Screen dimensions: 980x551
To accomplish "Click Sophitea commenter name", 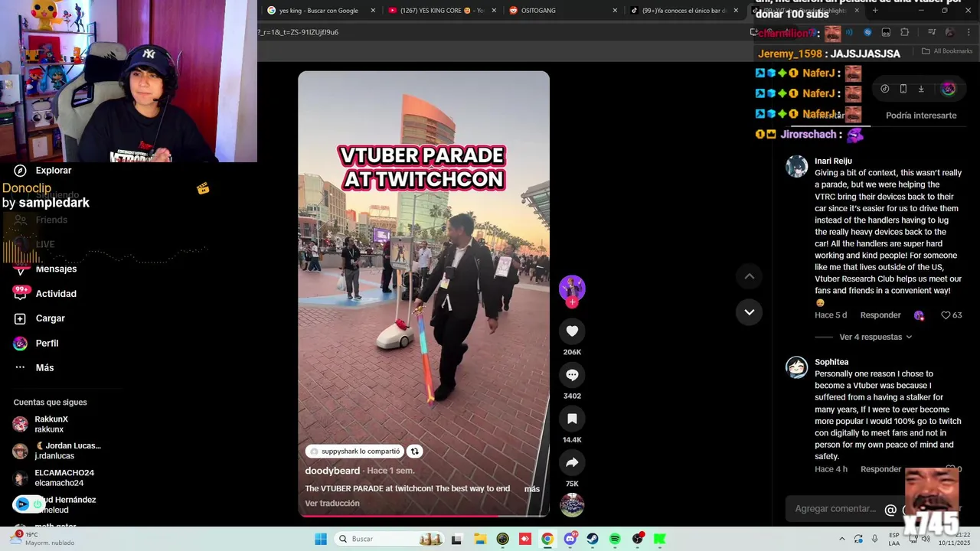I will point(831,362).
